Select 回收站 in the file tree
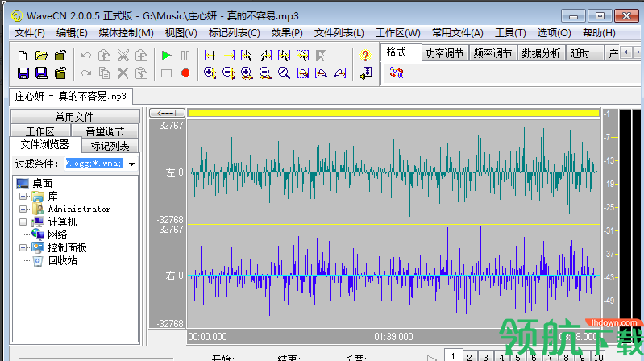The image size is (644, 361). (62, 260)
